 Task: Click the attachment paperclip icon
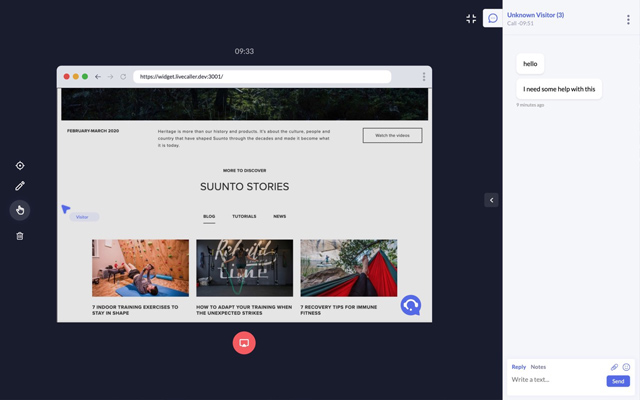tap(614, 367)
